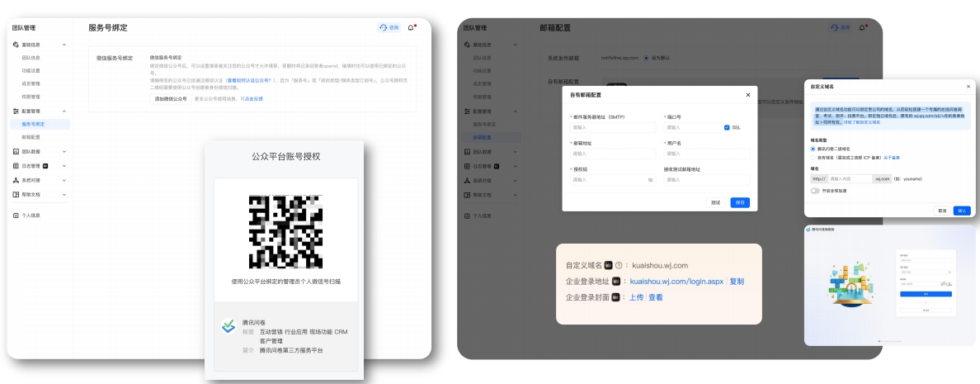Click VIP badge next to 企业登录封面

[617, 297]
